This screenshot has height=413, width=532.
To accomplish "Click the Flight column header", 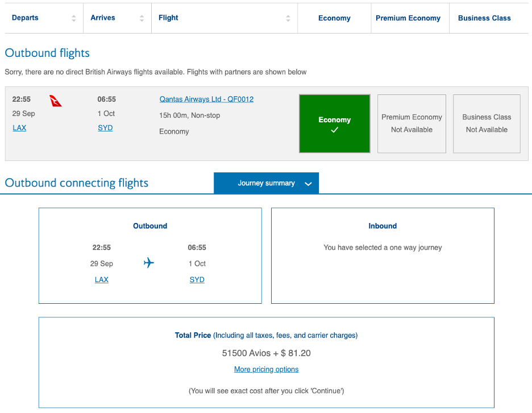I will click(x=168, y=18).
